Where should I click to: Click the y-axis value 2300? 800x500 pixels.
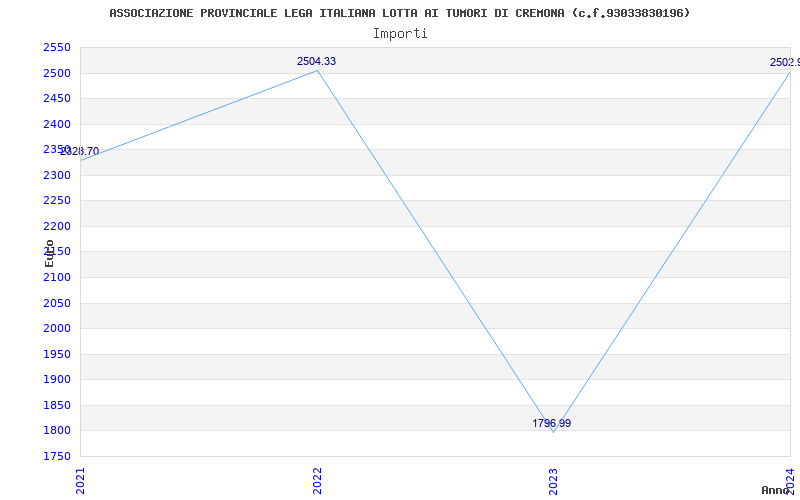click(x=57, y=176)
